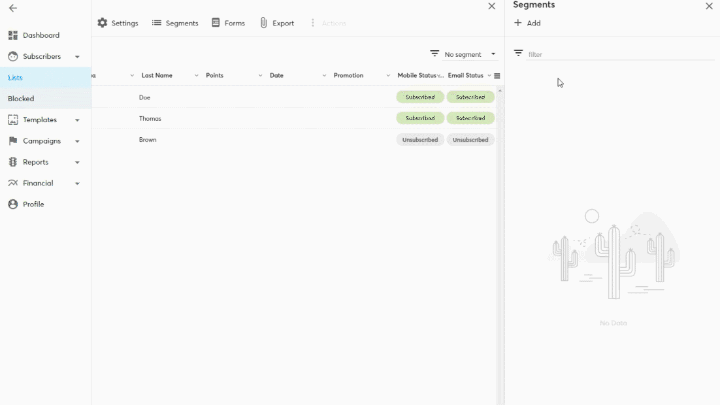Select Lists under Subscribers

coord(15,77)
